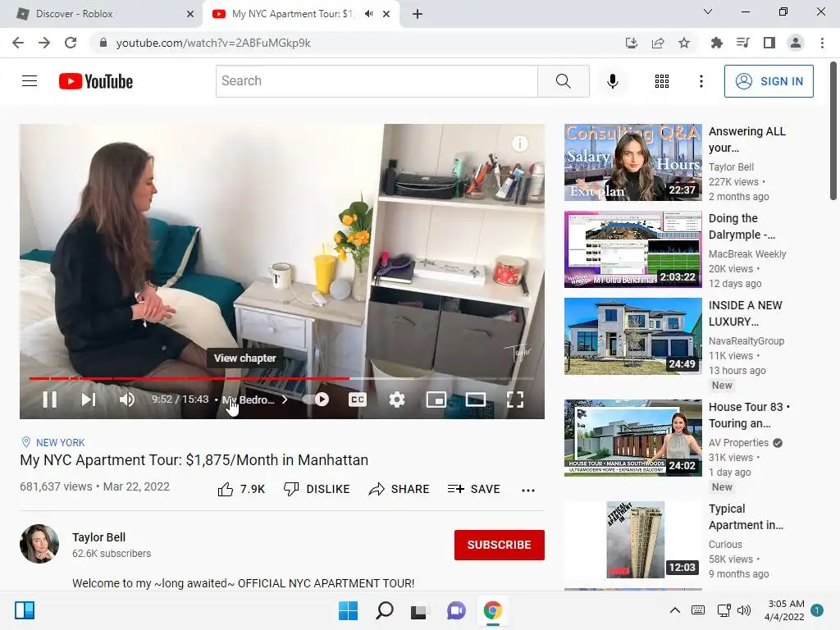Open the YouTube guide hamburger menu
This screenshot has width=840, height=630.
(x=30, y=81)
